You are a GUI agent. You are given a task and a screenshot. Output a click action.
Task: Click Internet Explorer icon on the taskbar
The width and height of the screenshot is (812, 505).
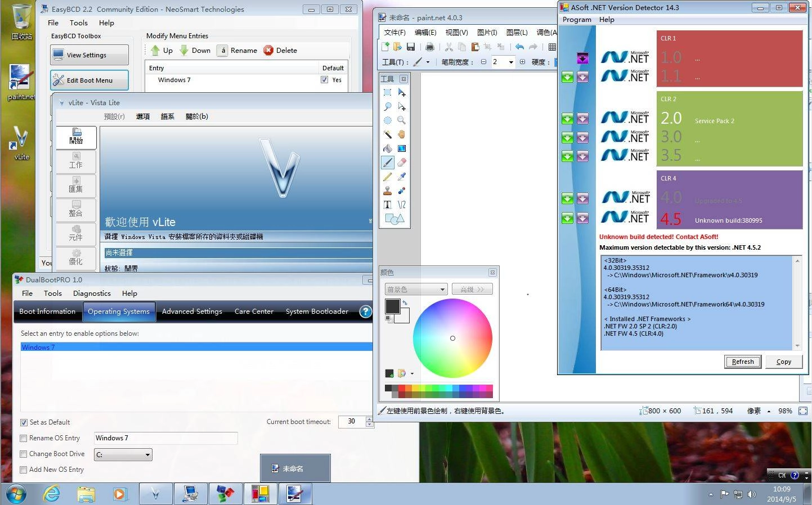click(52, 494)
